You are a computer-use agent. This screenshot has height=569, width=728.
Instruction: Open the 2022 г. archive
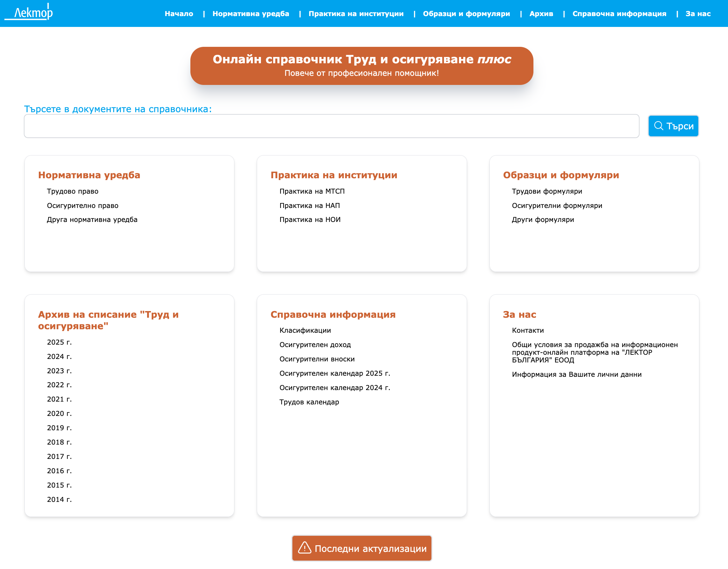pos(59,385)
